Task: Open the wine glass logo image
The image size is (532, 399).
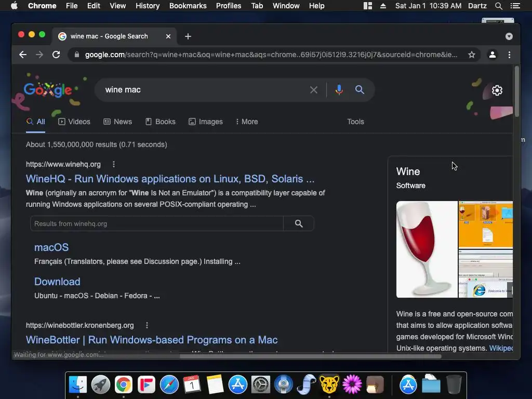Action: (427, 249)
